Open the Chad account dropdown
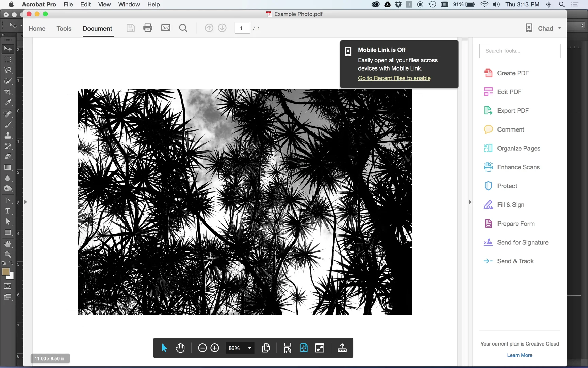This screenshot has height=368, width=588. [x=560, y=28]
